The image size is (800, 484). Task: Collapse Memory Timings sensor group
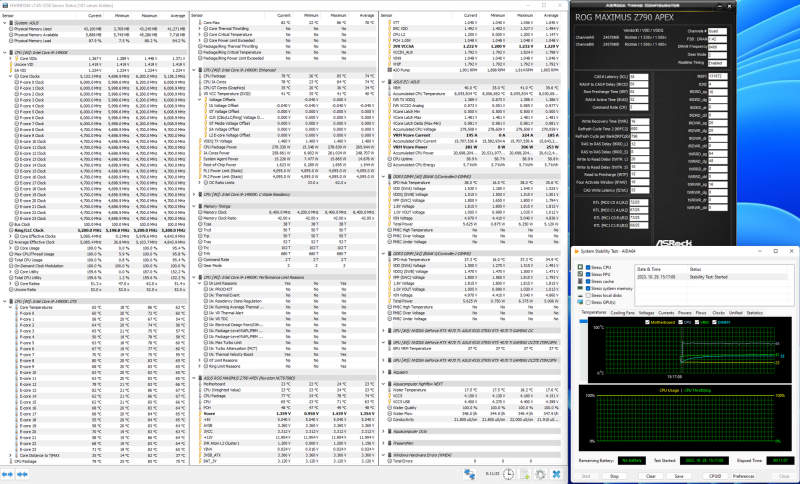[194, 206]
